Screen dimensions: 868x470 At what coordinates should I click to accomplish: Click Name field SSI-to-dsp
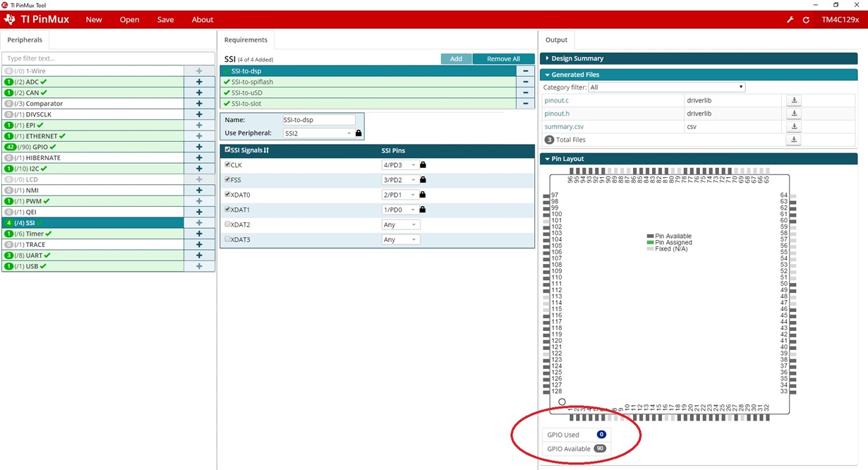(318, 120)
